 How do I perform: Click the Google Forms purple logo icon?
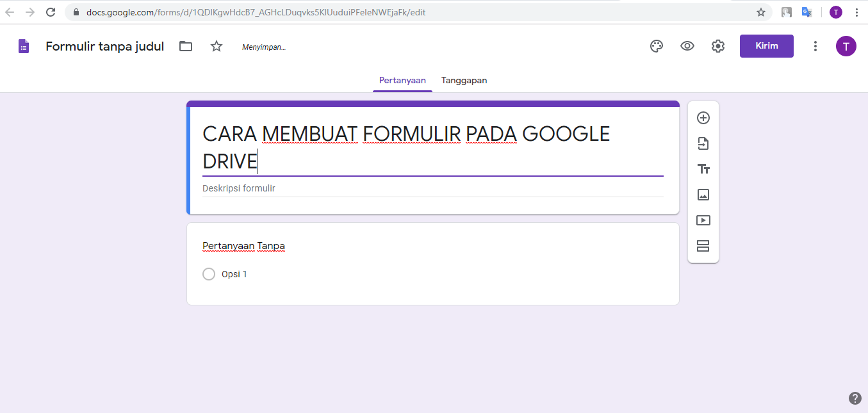[x=24, y=46]
